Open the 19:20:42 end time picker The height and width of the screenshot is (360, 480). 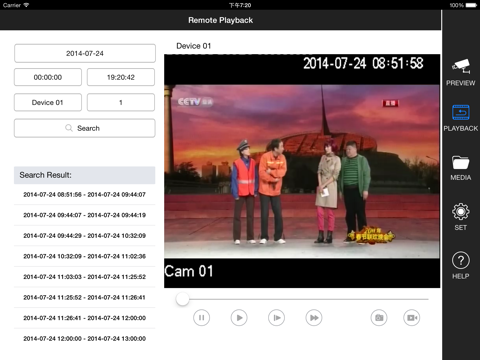[121, 77]
